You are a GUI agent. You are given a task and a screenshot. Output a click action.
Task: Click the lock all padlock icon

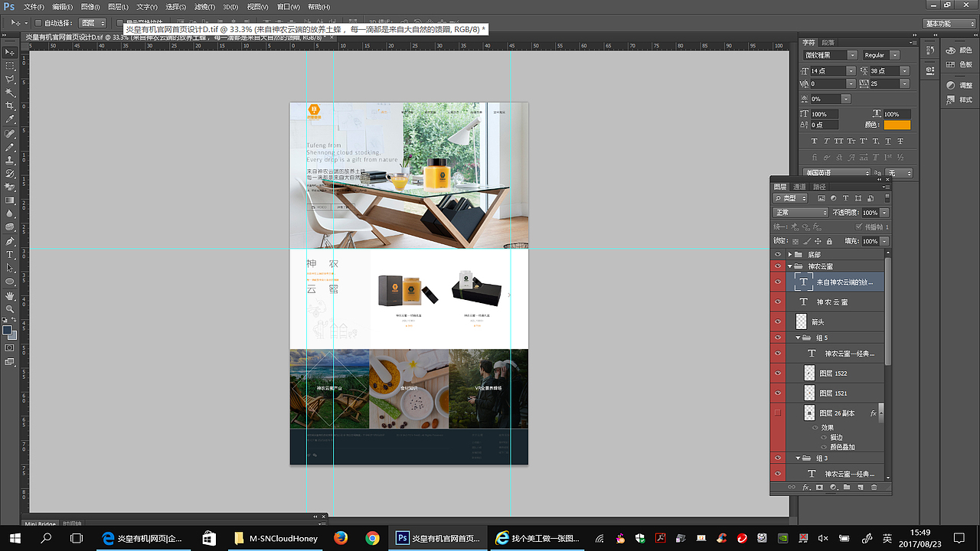[829, 241]
